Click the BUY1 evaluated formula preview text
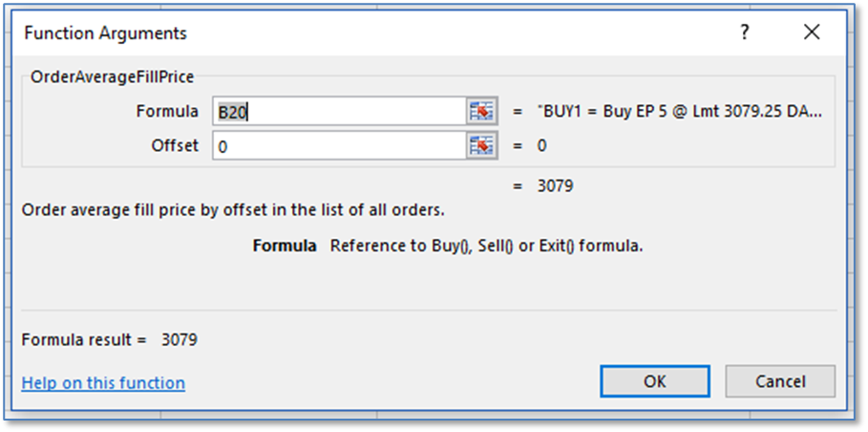The image size is (868, 432). pos(680,111)
